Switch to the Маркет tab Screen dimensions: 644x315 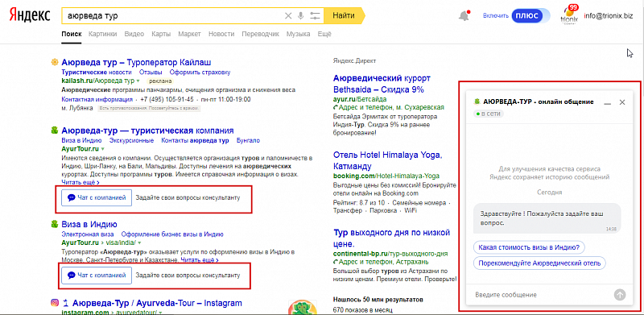190,34
